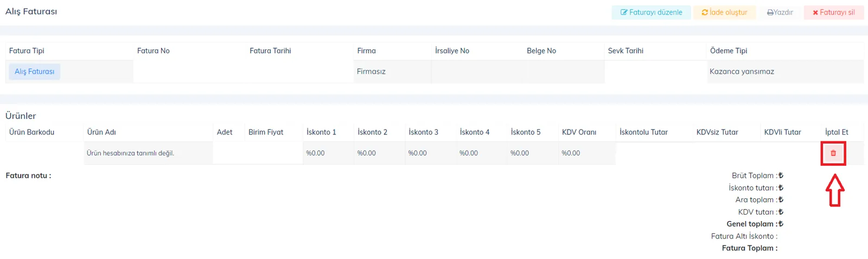Click the Genel toplam total line

click(x=755, y=224)
